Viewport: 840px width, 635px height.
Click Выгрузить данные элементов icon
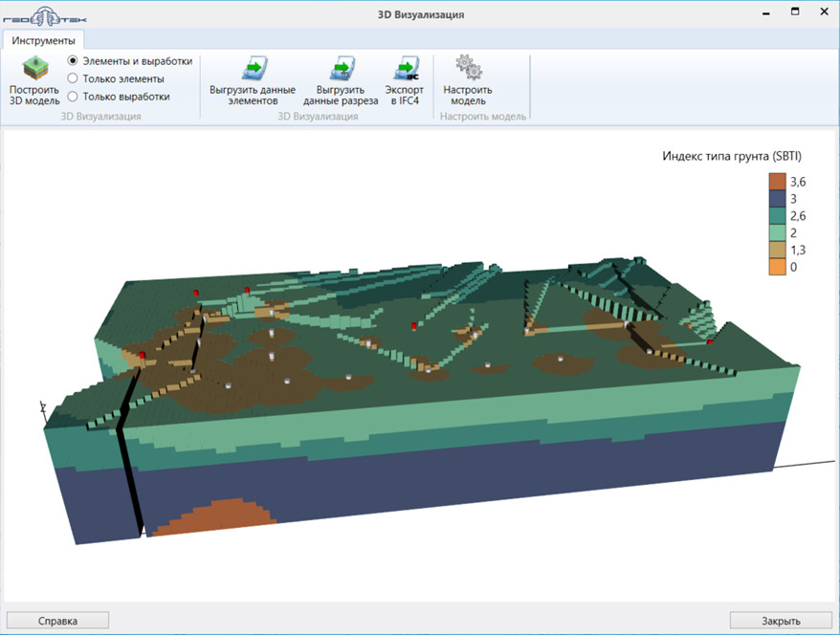253,70
